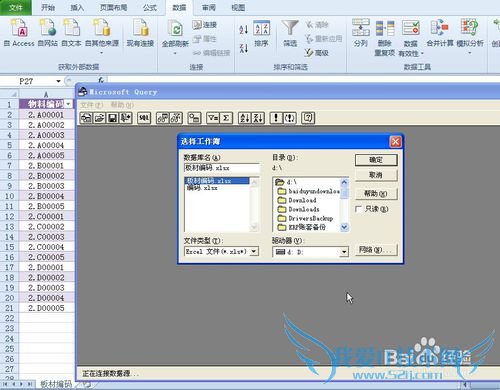Click the Remove Duplicates (删除重复项) icon
The width and height of the screenshot is (500, 390).
click(x=385, y=38)
